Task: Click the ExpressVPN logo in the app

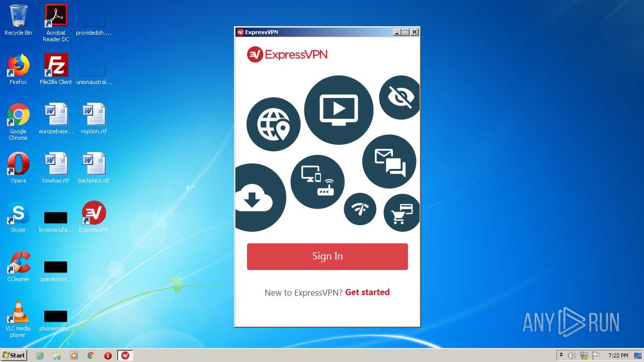Action: pos(287,54)
